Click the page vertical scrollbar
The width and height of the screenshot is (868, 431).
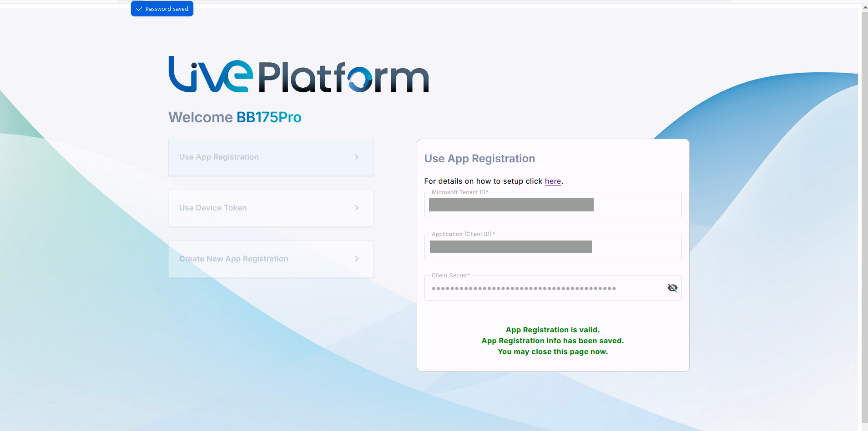click(x=864, y=218)
